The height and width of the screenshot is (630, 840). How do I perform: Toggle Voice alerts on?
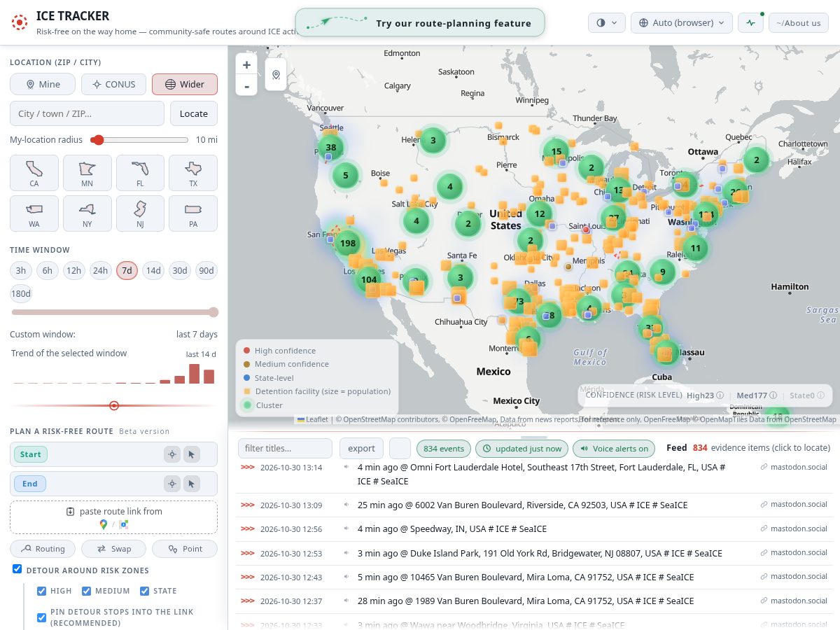[x=615, y=448]
